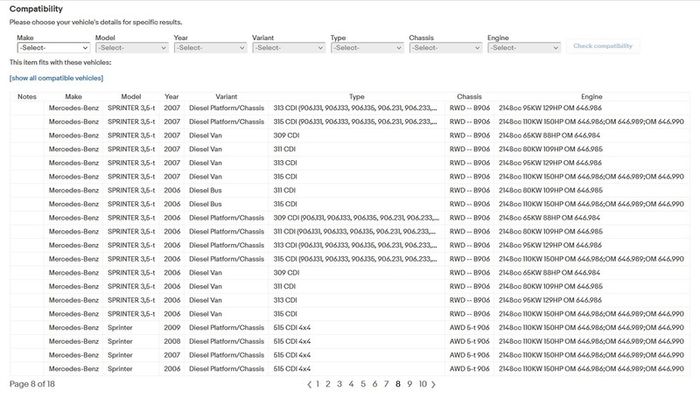Viewport: 700px width, 398px height.
Task: Select current page 8
Action: pyautogui.click(x=398, y=384)
